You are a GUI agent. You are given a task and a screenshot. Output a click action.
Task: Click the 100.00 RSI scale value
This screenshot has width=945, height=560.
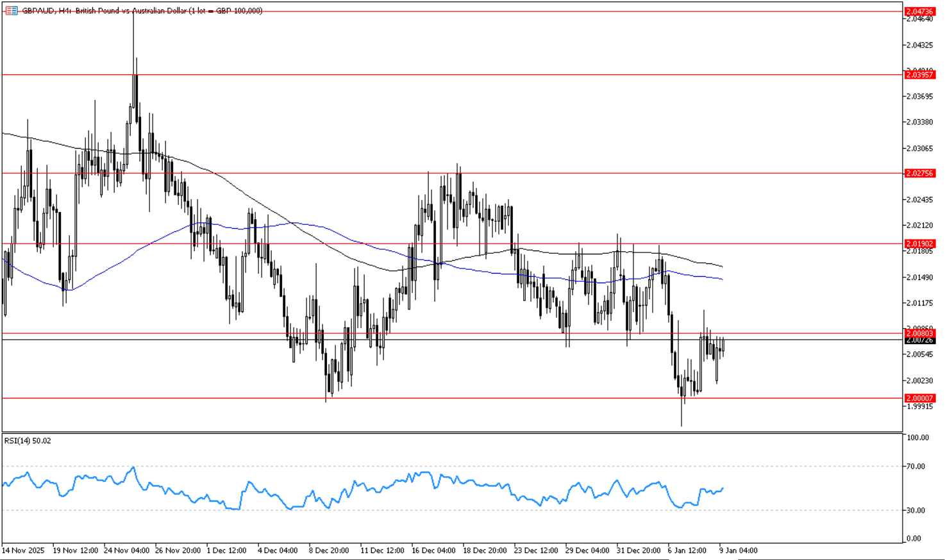coord(917,438)
